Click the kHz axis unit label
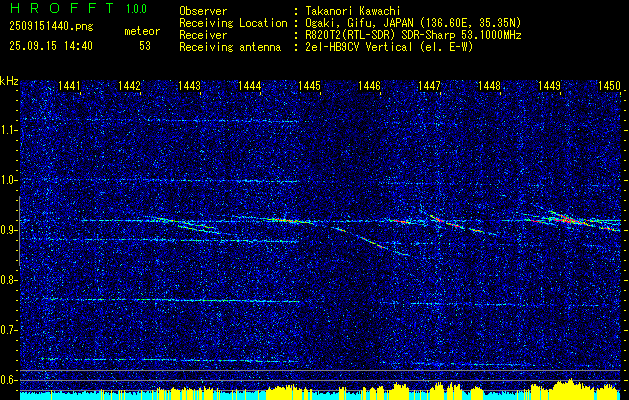Image resolution: width=629 pixels, height=400 pixels. click(9, 81)
